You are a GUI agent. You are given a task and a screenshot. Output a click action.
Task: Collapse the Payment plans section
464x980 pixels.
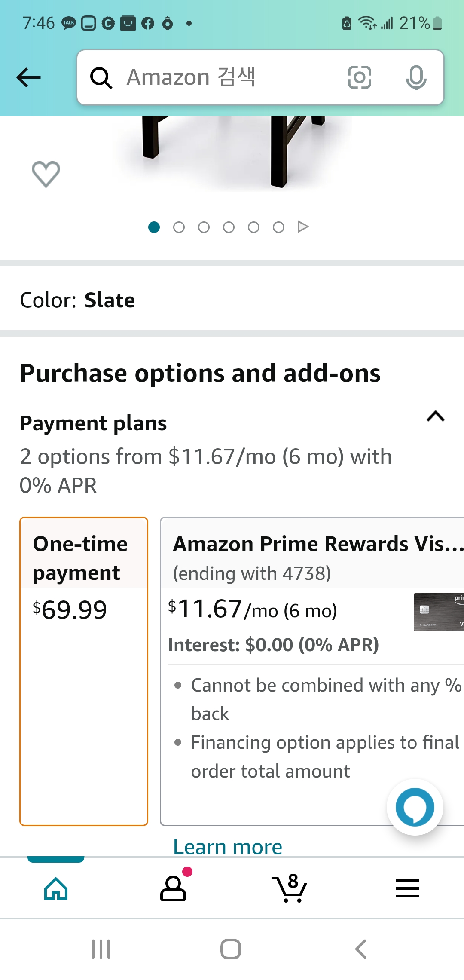pos(435,416)
